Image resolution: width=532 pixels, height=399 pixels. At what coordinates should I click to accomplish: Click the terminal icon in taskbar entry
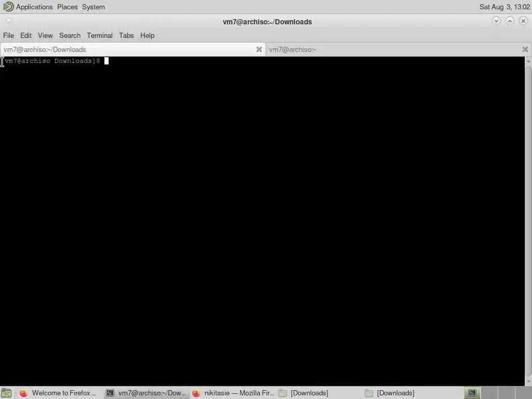[x=110, y=393]
